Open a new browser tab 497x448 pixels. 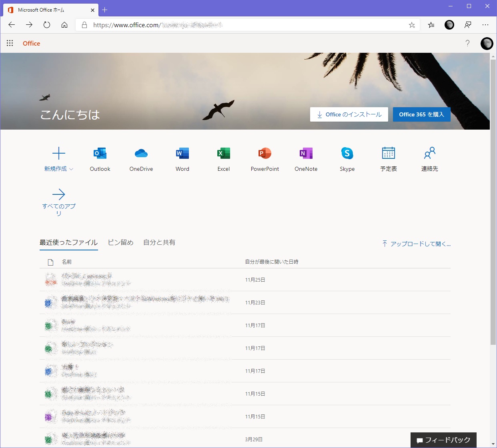(x=105, y=10)
